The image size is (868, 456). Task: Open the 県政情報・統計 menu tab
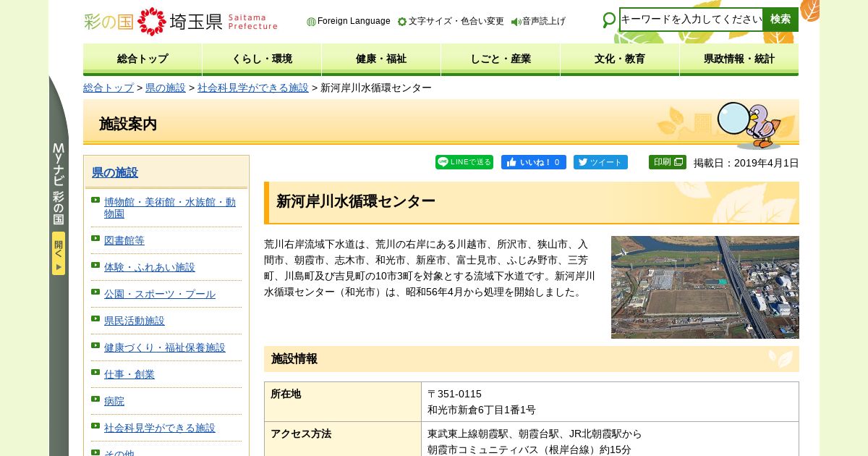coord(739,59)
